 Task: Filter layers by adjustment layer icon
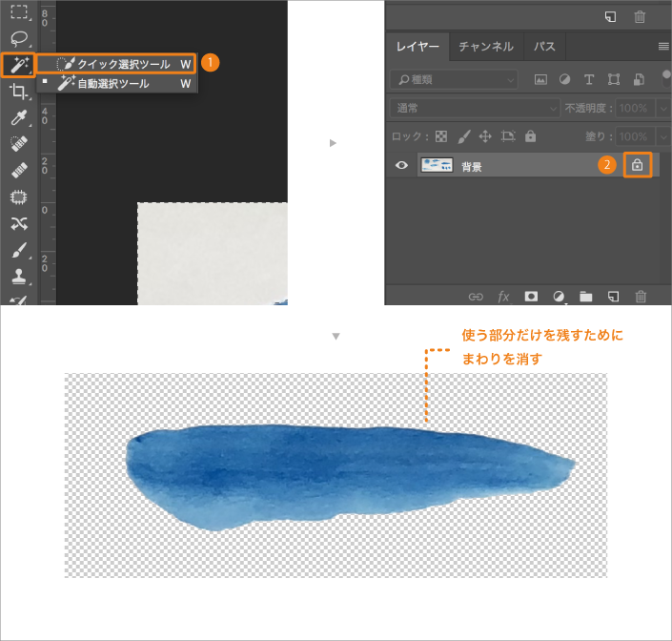click(x=565, y=80)
